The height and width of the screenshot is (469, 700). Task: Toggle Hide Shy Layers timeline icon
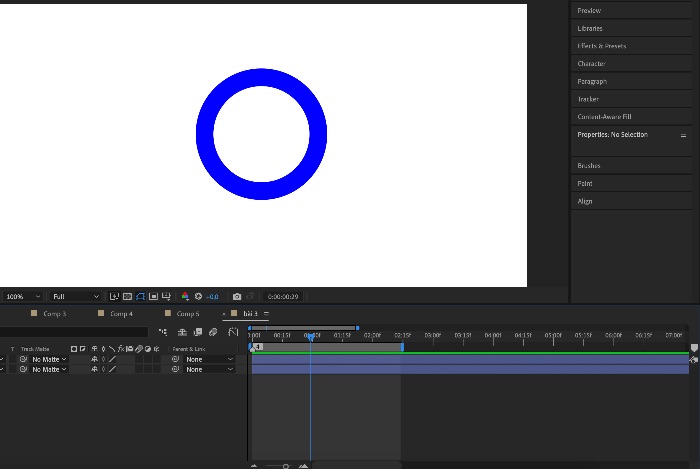pyautogui.click(x=182, y=332)
